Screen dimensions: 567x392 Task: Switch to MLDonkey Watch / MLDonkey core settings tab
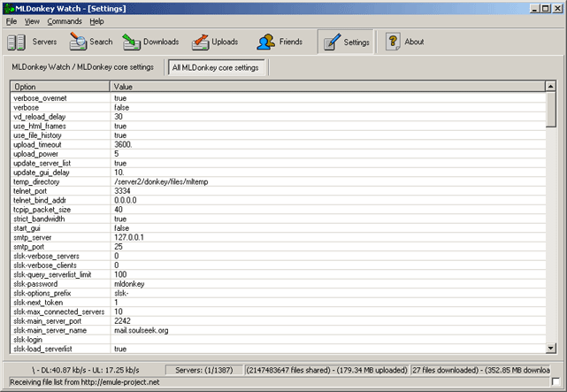(x=82, y=67)
